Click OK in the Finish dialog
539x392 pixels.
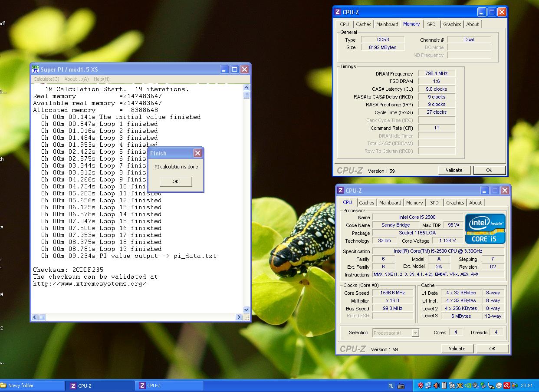pos(175,181)
